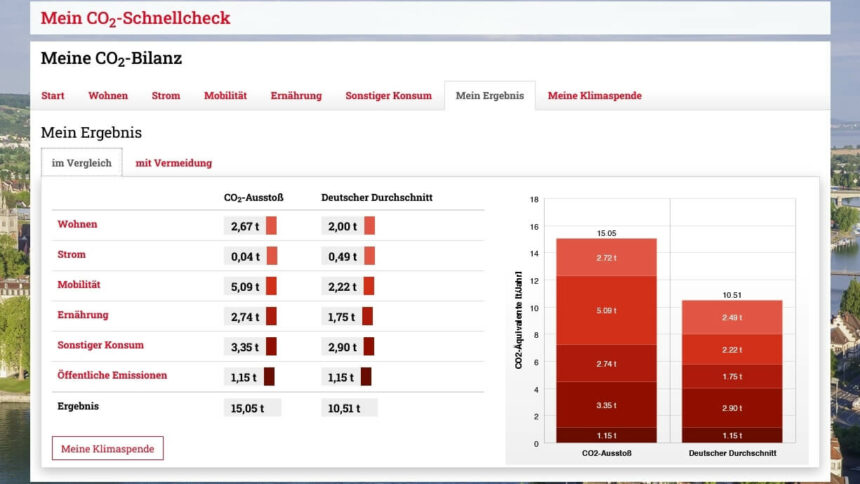Click the Ergebnis row label
This screenshot has height=484, width=860.
(x=78, y=406)
